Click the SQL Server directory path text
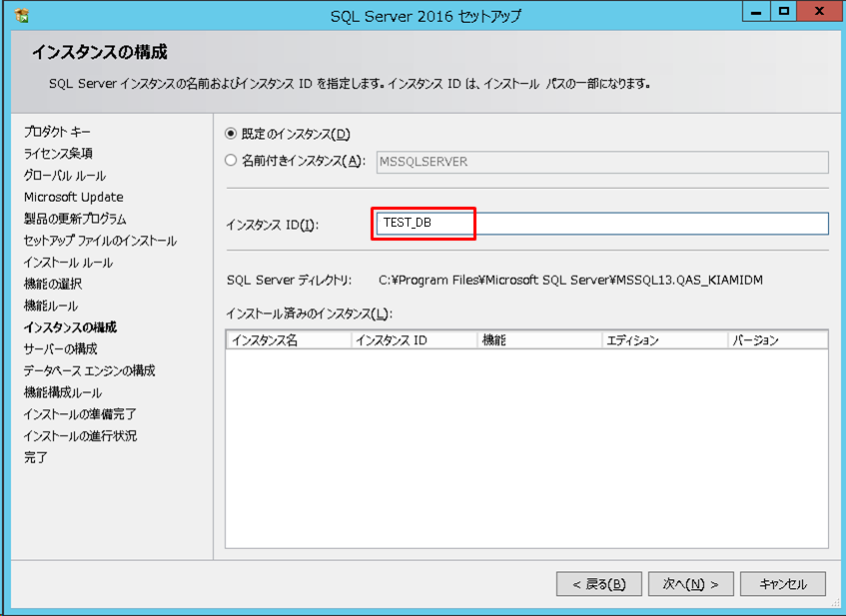 coord(571,280)
